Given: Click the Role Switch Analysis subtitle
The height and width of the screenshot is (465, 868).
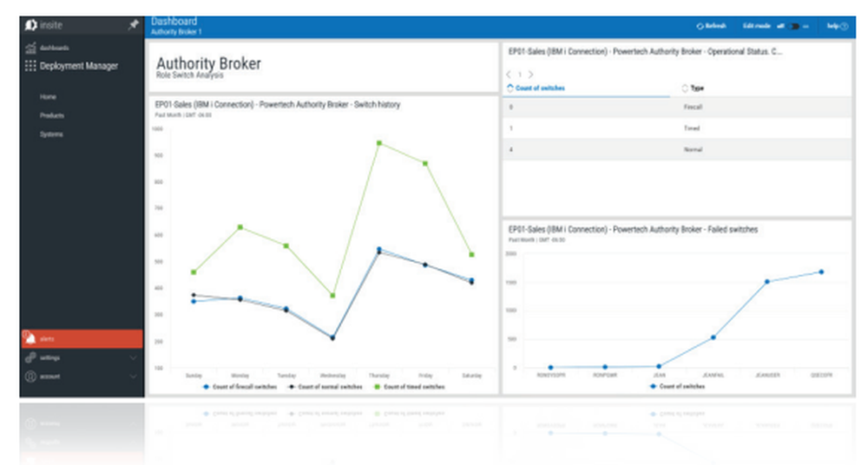Looking at the screenshot, I should point(189,75).
